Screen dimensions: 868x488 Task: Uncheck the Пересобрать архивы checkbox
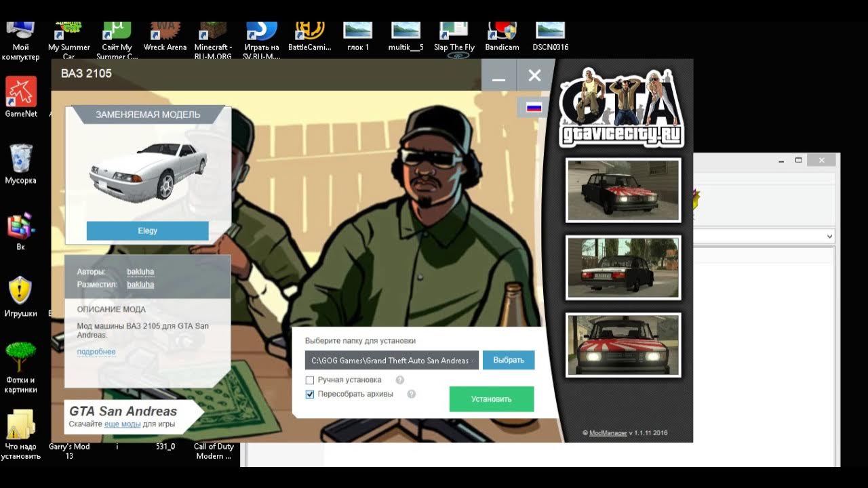pyautogui.click(x=310, y=394)
